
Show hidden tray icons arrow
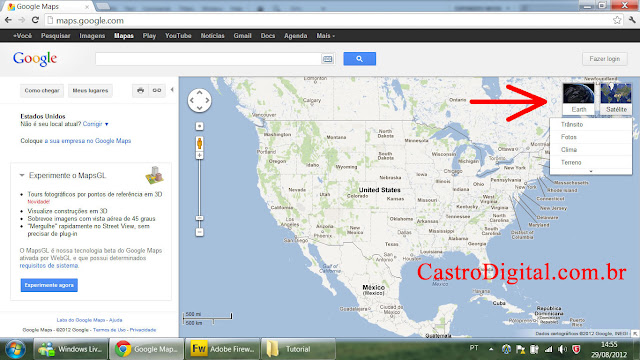pyautogui.click(x=491, y=349)
